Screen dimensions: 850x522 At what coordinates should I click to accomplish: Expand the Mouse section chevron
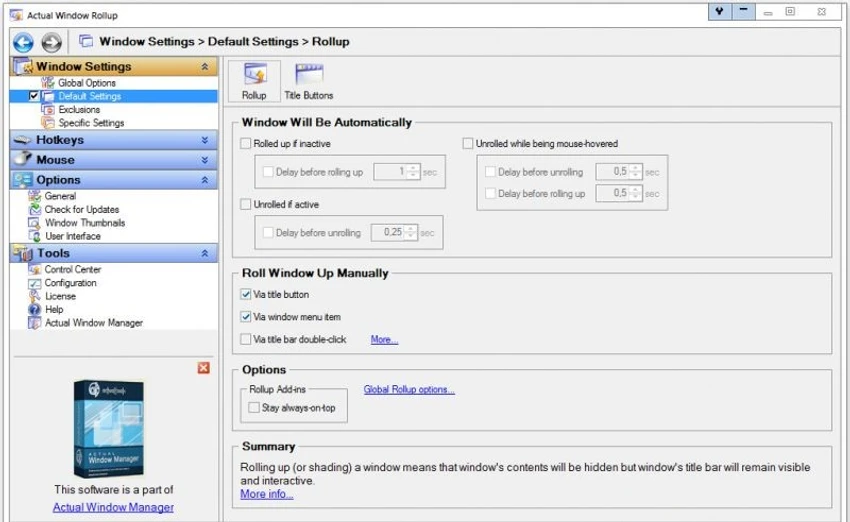pyautogui.click(x=205, y=160)
